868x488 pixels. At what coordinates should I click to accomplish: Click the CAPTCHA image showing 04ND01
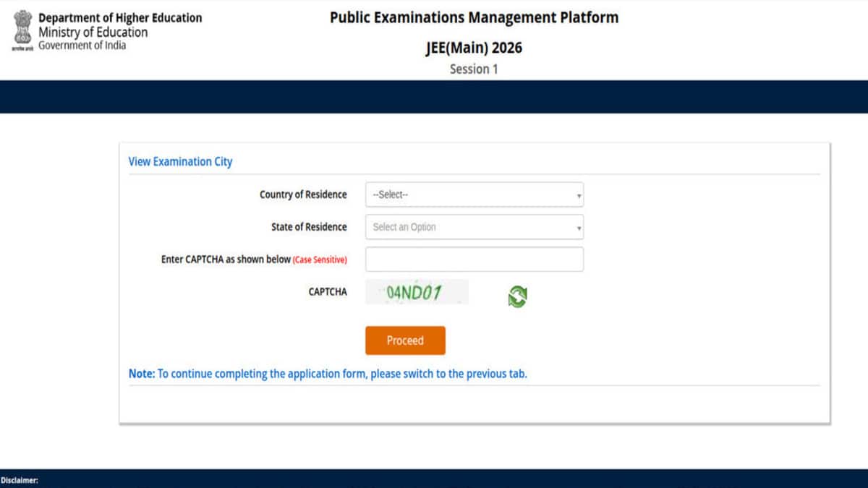click(x=416, y=293)
